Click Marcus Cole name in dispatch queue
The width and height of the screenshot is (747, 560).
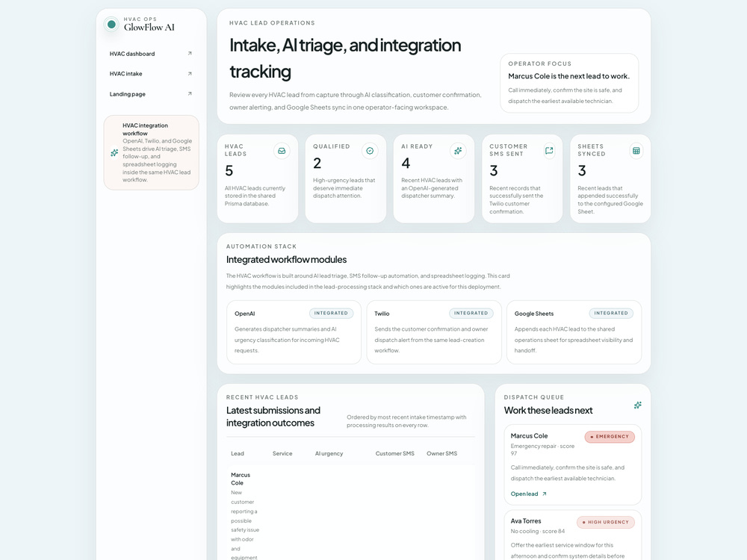(x=530, y=436)
